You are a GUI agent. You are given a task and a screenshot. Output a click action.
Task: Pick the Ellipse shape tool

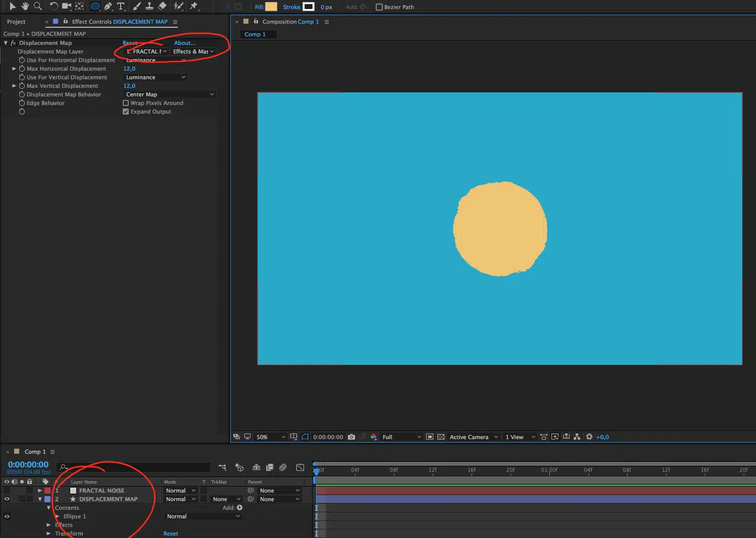[x=95, y=6]
